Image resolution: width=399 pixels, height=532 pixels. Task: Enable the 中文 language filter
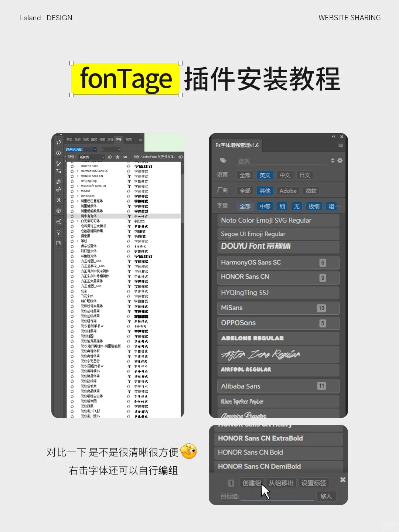tap(284, 175)
